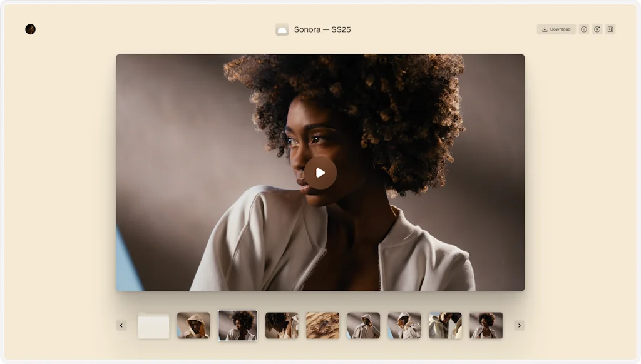Select the currently highlighted portrait thumbnail

237,325
